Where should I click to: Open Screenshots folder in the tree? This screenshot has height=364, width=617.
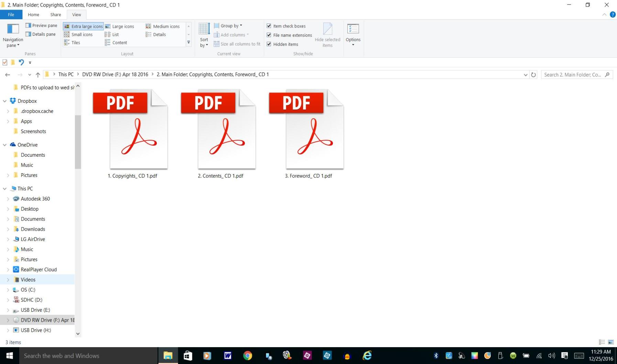click(x=33, y=131)
